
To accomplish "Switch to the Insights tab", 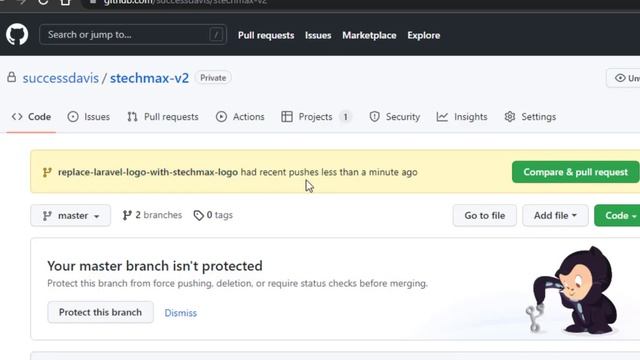I will (462, 117).
